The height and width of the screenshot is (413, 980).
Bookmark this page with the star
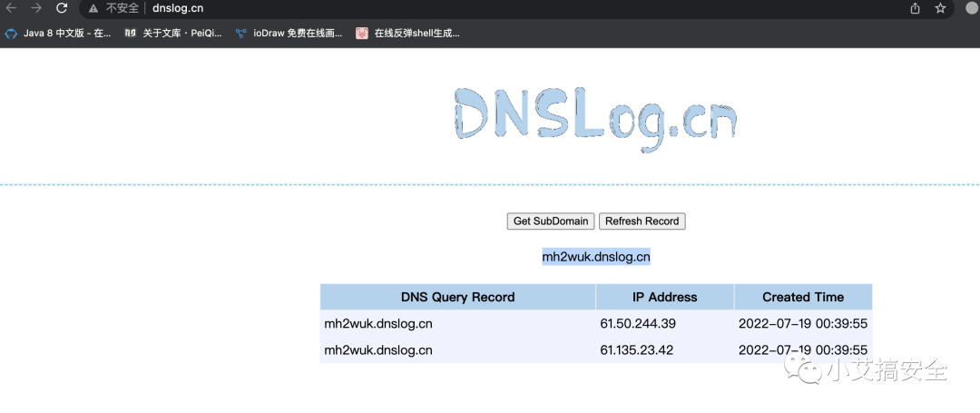(940, 9)
